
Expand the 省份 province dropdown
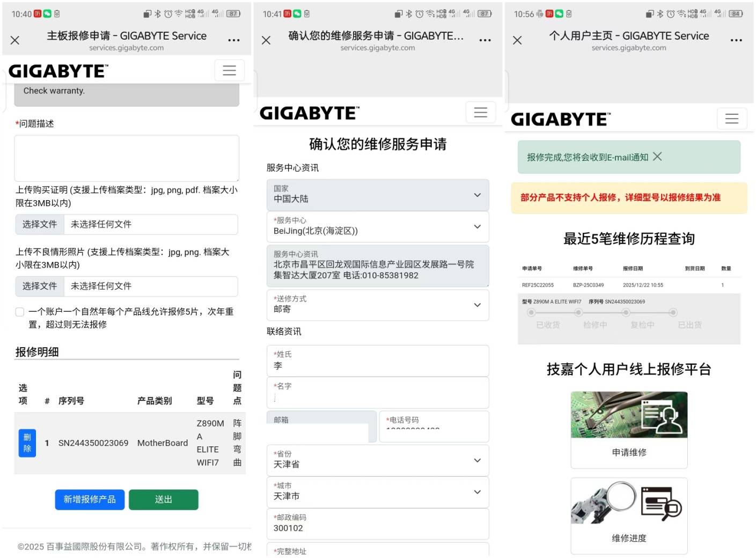[x=476, y=460]
